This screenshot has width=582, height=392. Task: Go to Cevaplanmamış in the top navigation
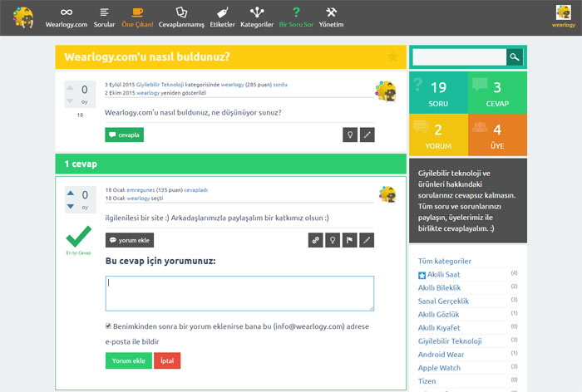click(x=183, y=17)
